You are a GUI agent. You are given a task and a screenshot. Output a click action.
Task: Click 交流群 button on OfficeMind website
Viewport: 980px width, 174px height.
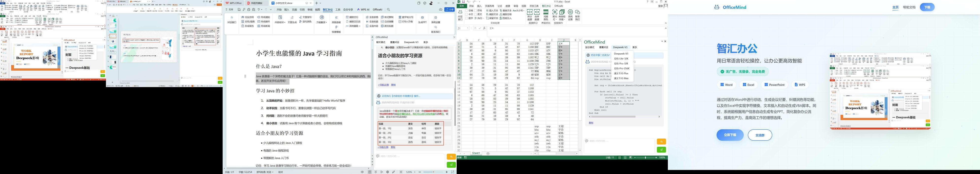(x=760, y=135)
